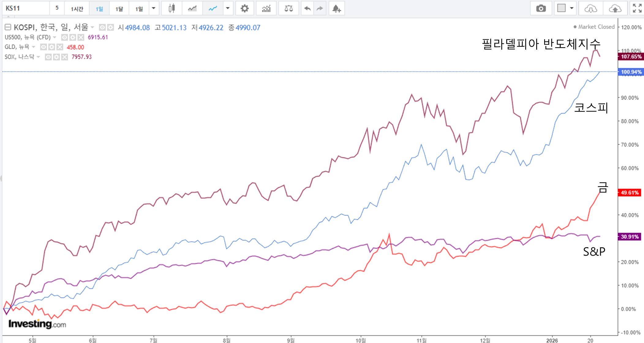Select the area chart style icon

pos(192,9)
